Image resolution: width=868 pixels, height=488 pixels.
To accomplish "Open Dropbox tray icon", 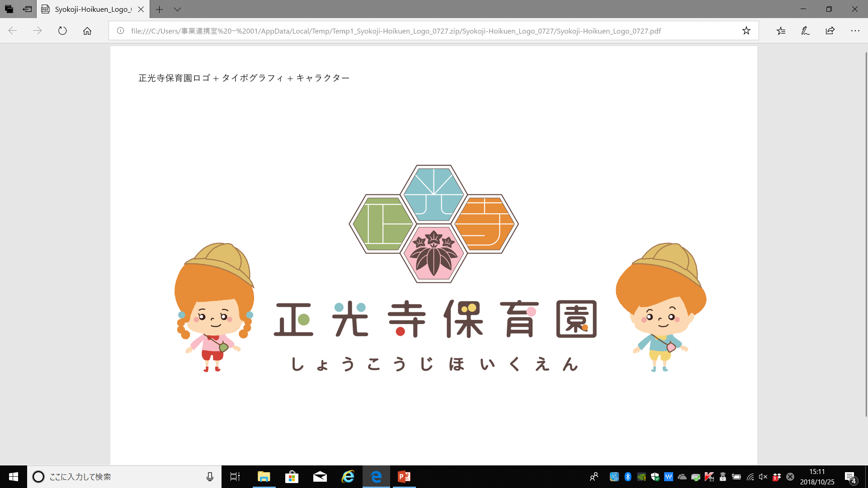I will (x=777, y=477).
